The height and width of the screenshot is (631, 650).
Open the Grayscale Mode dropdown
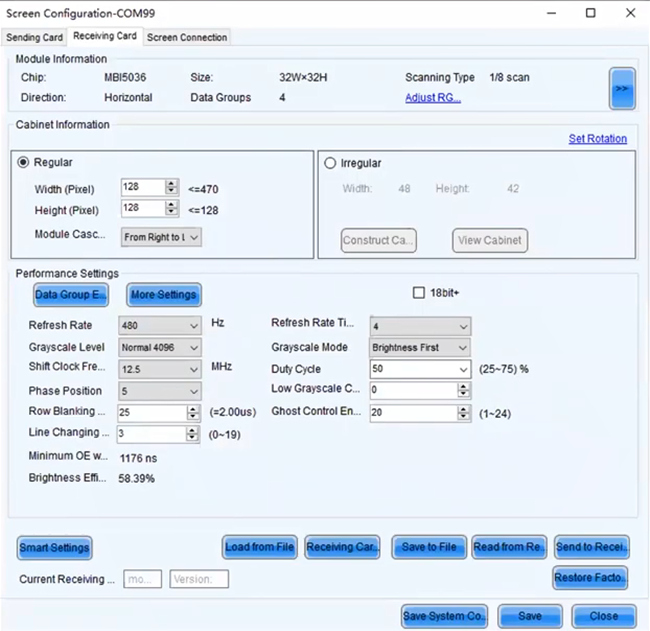pyautogui.click(x=463, y=347)
